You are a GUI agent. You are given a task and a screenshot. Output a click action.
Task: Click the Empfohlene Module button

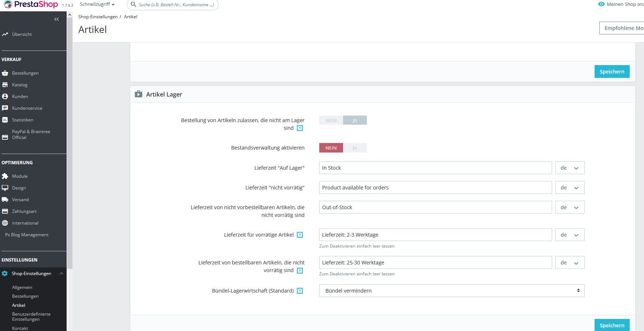pos(622,28)
